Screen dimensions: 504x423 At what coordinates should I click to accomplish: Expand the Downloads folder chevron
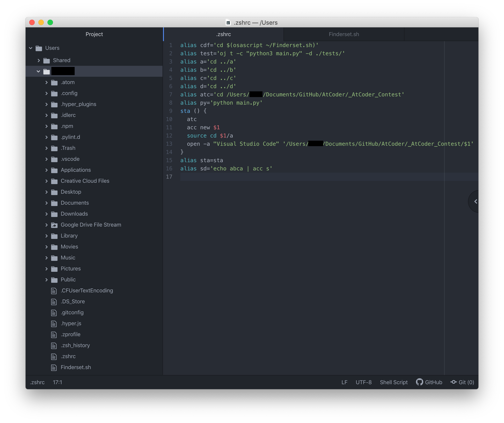tap(47, 214)
